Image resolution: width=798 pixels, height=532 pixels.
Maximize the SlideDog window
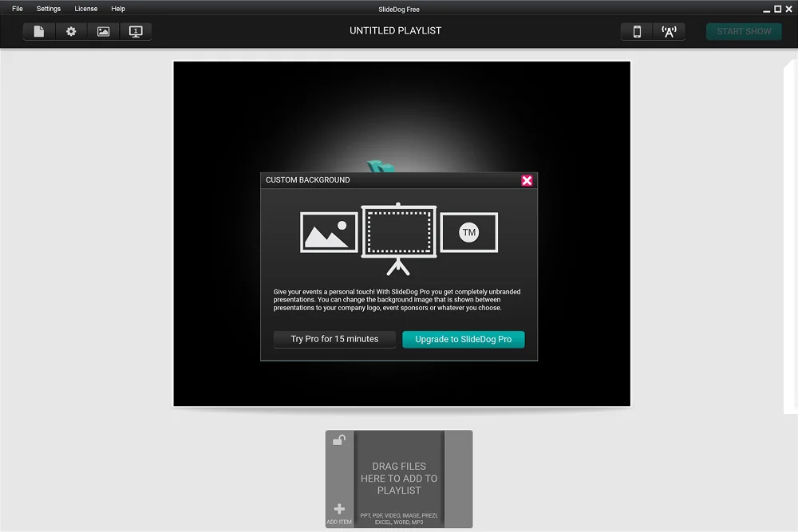pos(777,9)
